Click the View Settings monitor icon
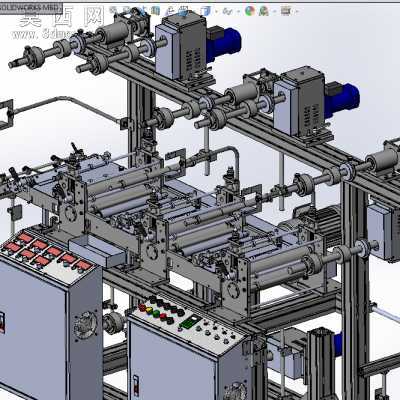 click(286, 11)
